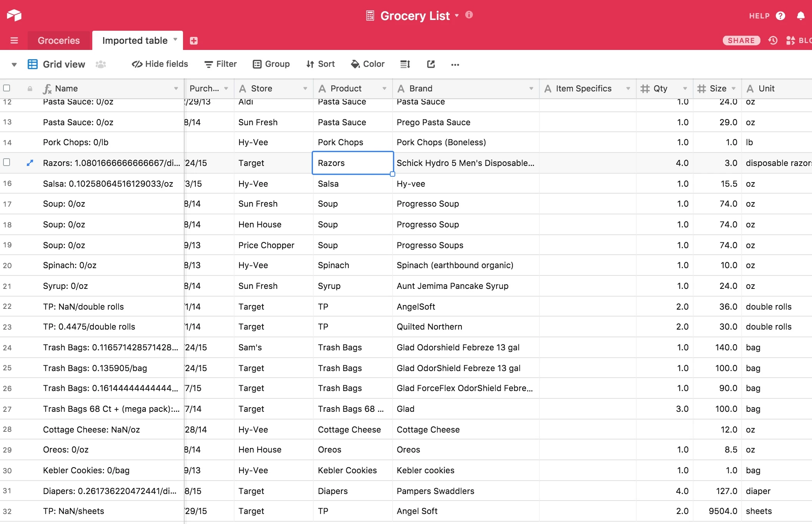
Task: Click row number 24
Action: 7,348
